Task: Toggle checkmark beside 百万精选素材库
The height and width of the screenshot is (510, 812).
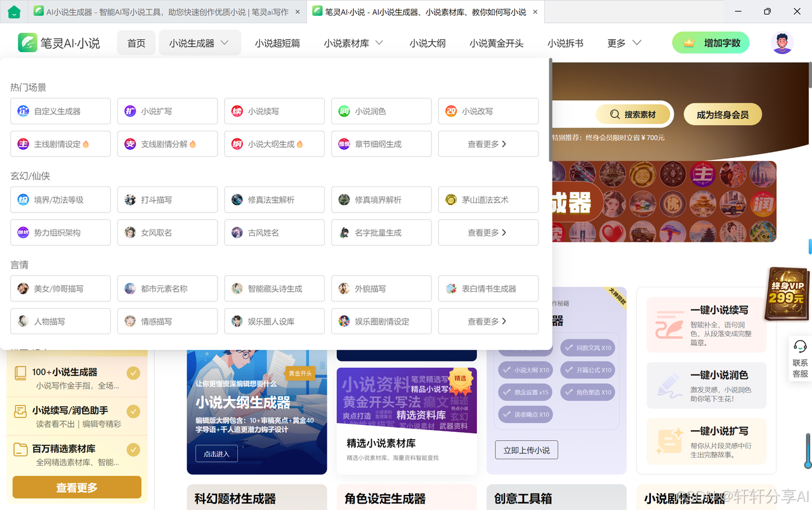Action: [x=133, y=450]
